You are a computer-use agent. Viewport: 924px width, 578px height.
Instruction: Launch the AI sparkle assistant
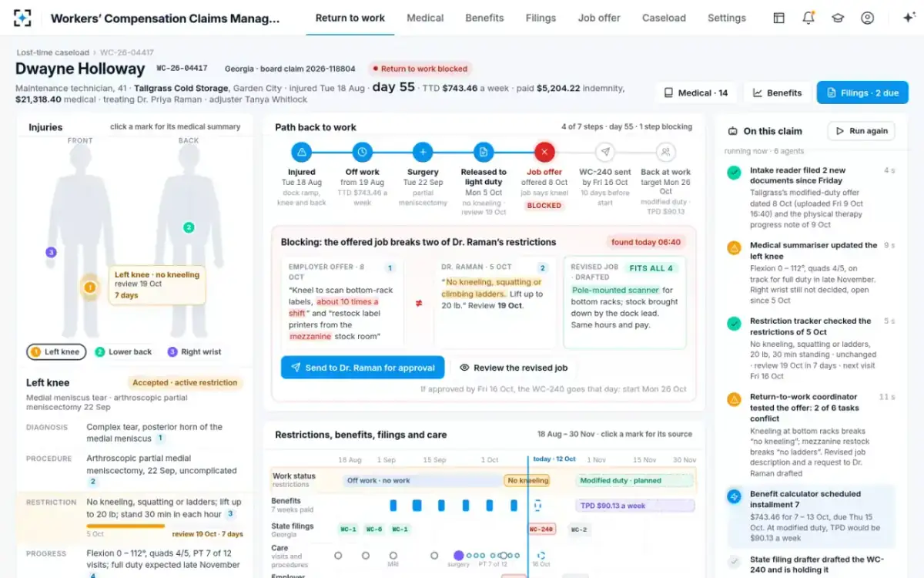coord(908,18)
